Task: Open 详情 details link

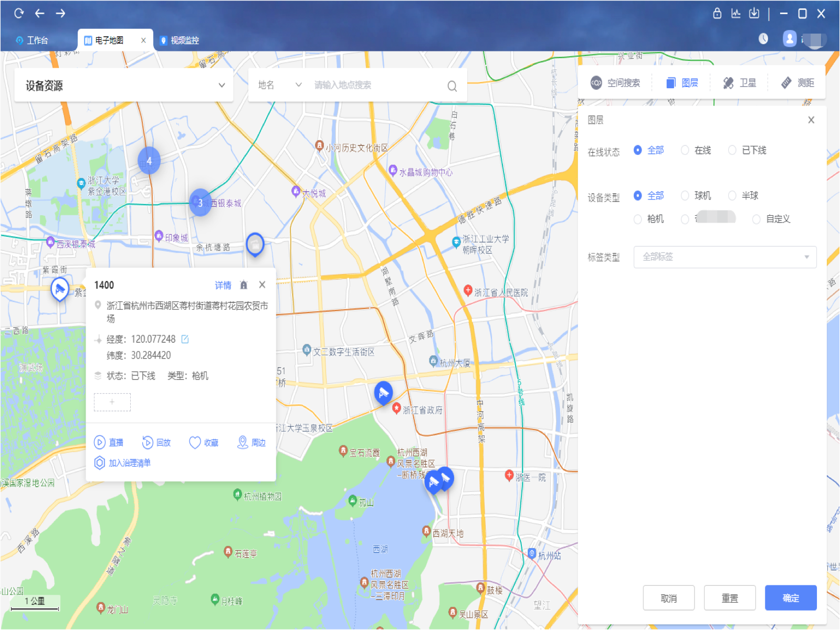Action: coord(223,285)
